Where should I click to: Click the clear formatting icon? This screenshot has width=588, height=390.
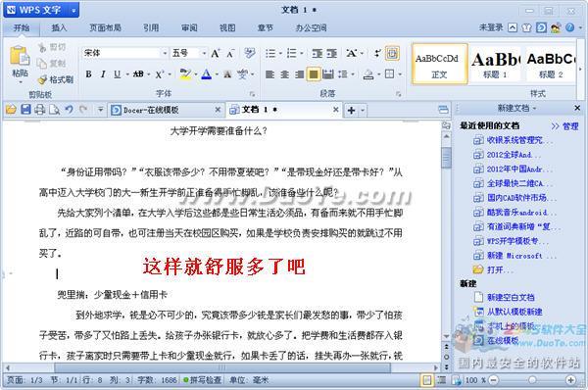pos(249,53)
